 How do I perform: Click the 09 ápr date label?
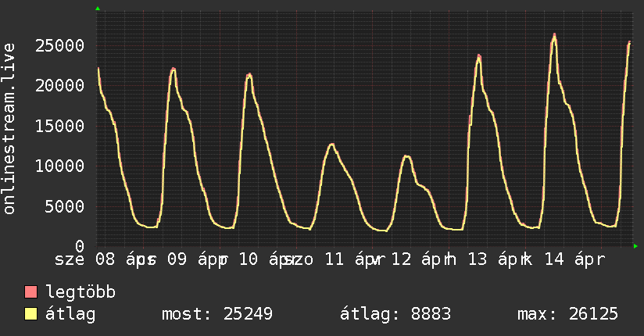(x=198, y=259)
